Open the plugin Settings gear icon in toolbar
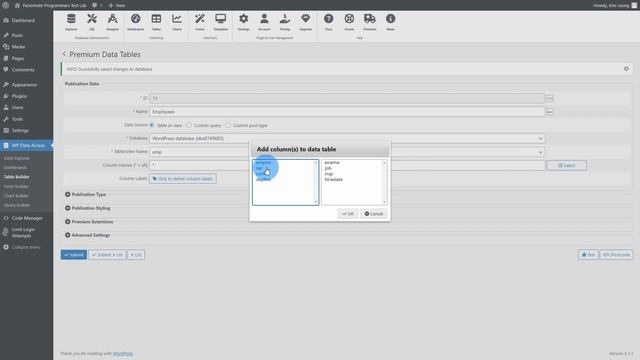Image resolution: width=640 pixels, height=360 pixels. [x=244, y=22]
